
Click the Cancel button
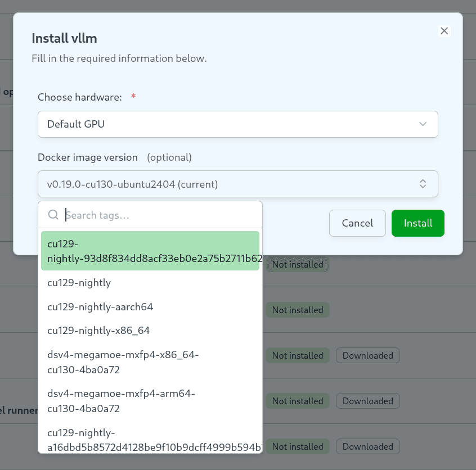point(357,223)
